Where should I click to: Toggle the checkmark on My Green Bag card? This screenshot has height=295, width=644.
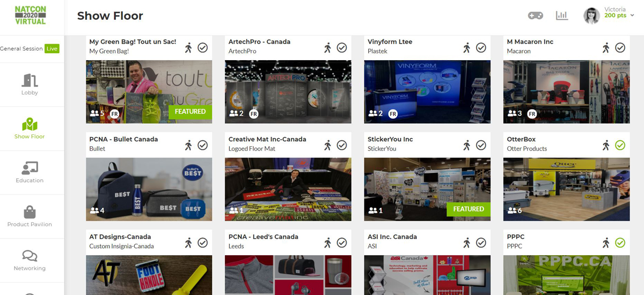(x=202, y=48)
